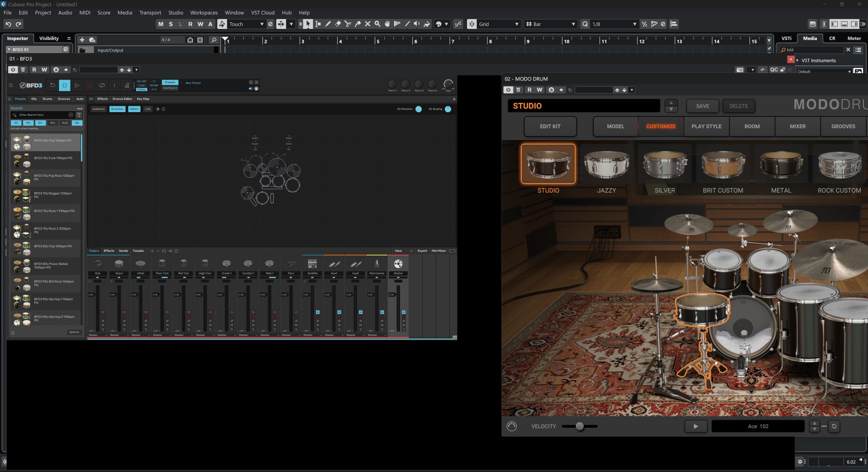This screenshot has height=472, width=868.
Task: Open the View dropdown in BFD3 mixer
Action: 403,250
